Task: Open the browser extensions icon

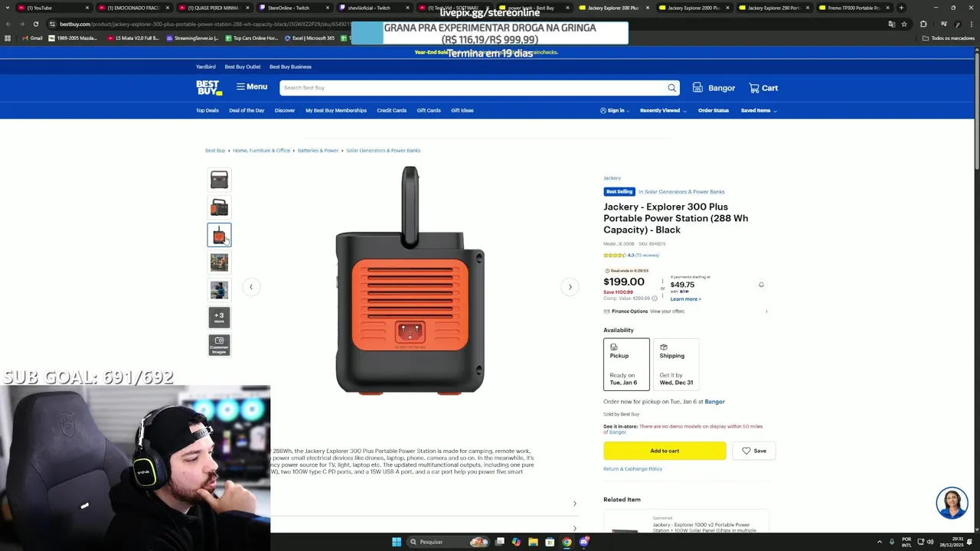Action: (923, 24)
